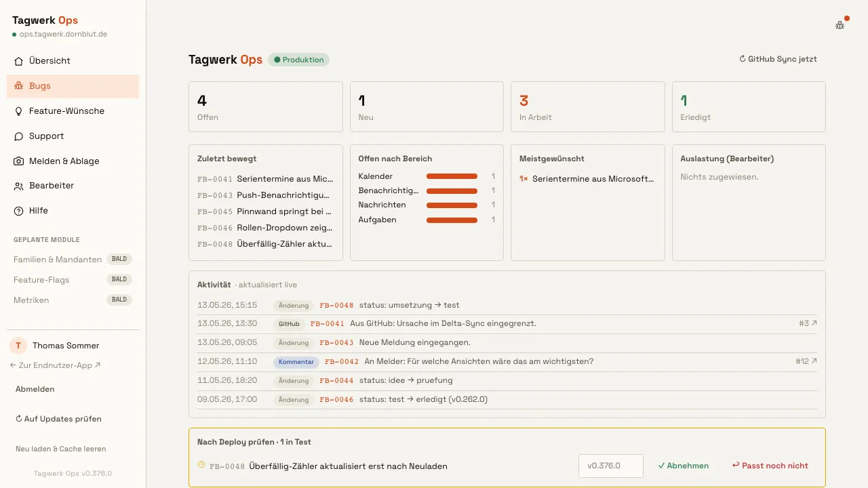Image resolution: width=868 pixels, height=488 pixels.
Task: Click the Hilfe question mark icon
Action: pyautogui.click(x=19, y=211)
